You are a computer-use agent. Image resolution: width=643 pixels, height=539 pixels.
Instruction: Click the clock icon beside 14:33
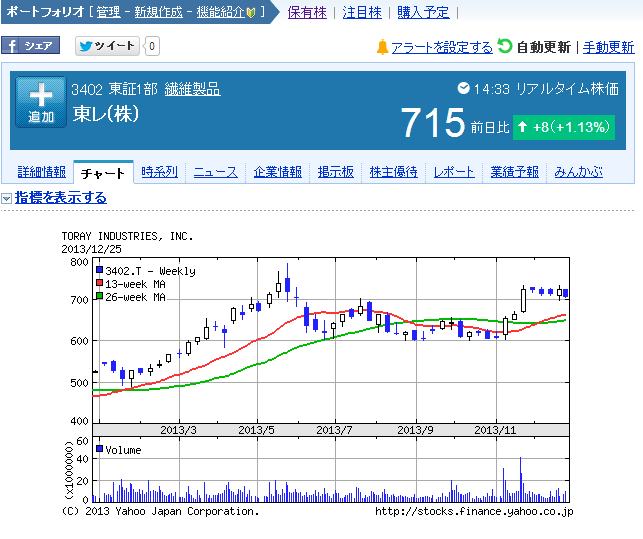[463, 88]
